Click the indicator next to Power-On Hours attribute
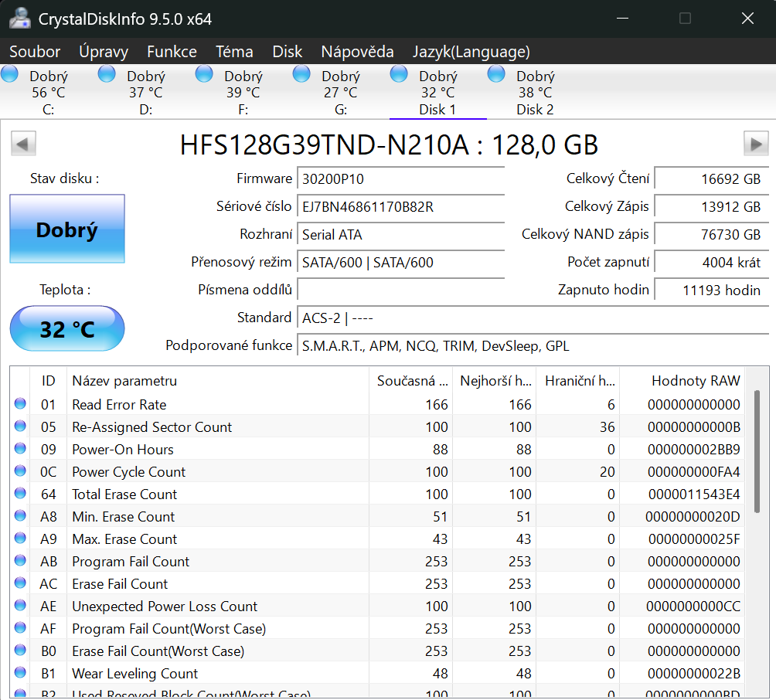The width and height of the screenshot is (776, 700). click(x=21, y=449)
